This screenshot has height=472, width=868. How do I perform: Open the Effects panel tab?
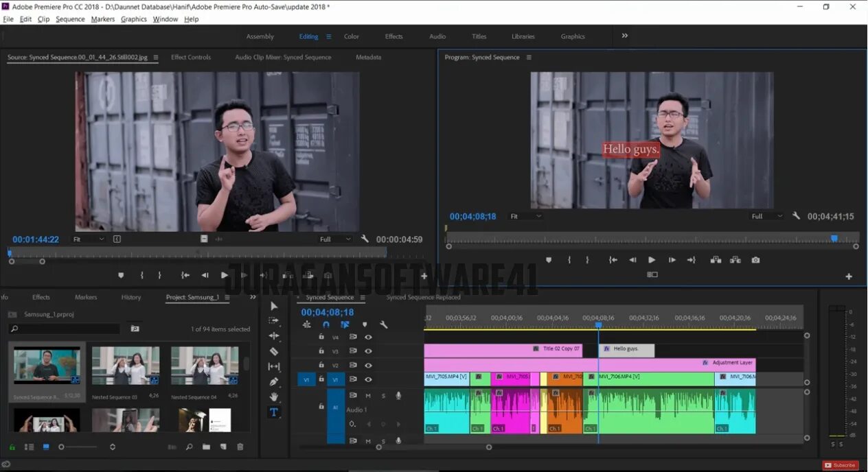pyautogui.click(x=41, y=297)
